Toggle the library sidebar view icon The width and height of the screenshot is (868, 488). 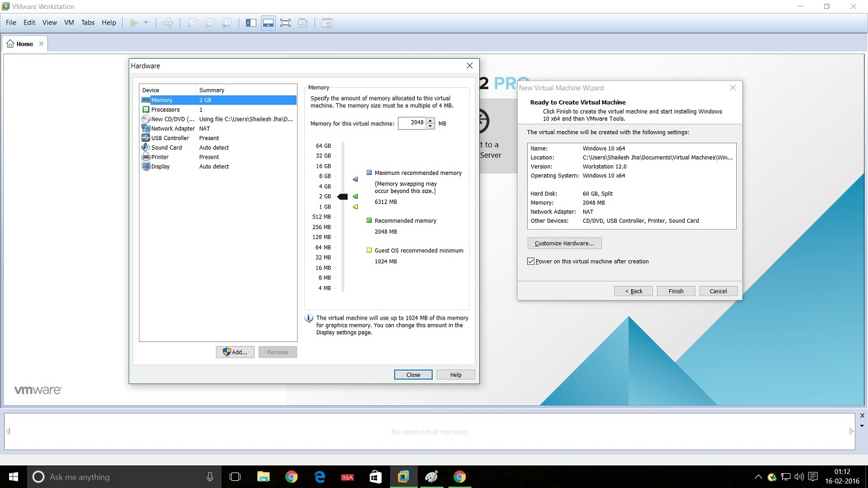tap(251, 23)
